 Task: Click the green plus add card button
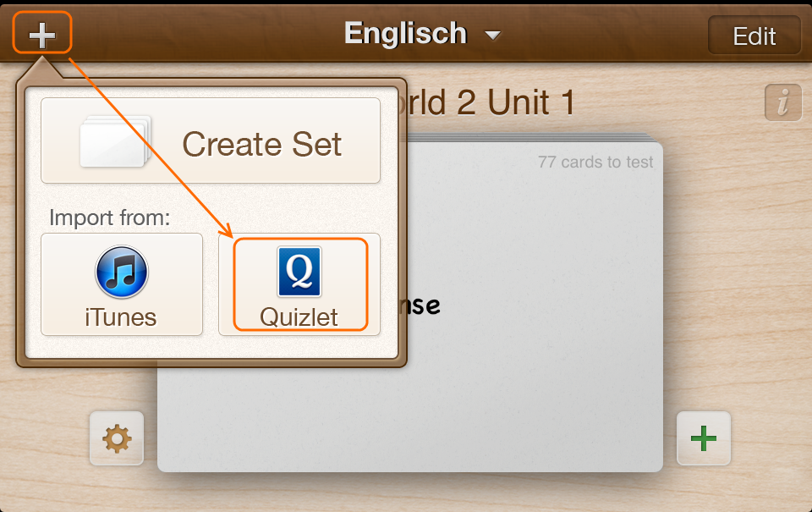tap(704, 438)
